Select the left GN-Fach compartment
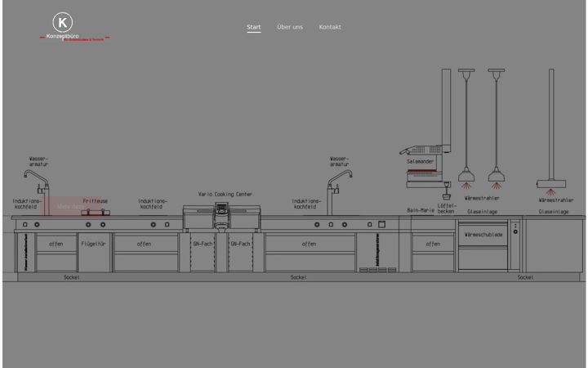 coord(203,252)
